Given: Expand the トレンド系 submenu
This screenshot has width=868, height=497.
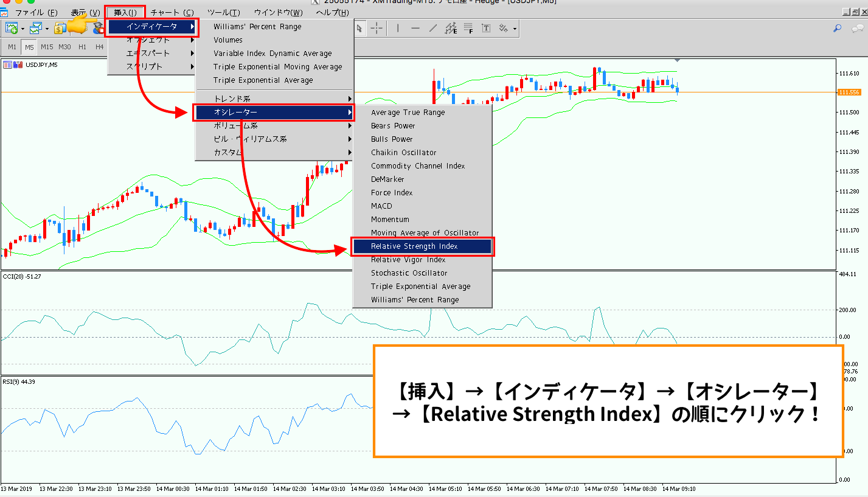Looking at the screenshot, I should click(274, 99).
